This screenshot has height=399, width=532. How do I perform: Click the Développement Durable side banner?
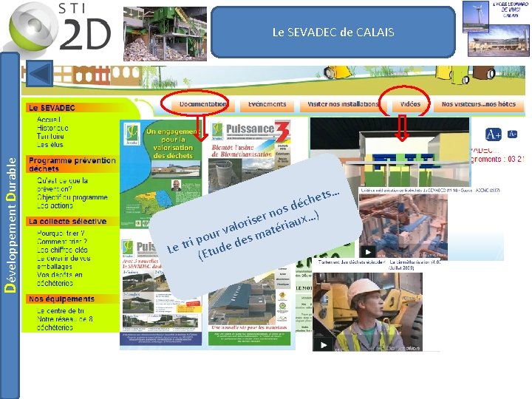point(10,225)
